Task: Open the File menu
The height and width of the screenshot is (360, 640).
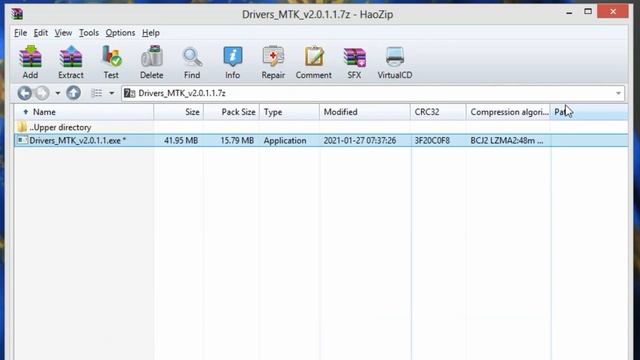Action: (20, 33)
